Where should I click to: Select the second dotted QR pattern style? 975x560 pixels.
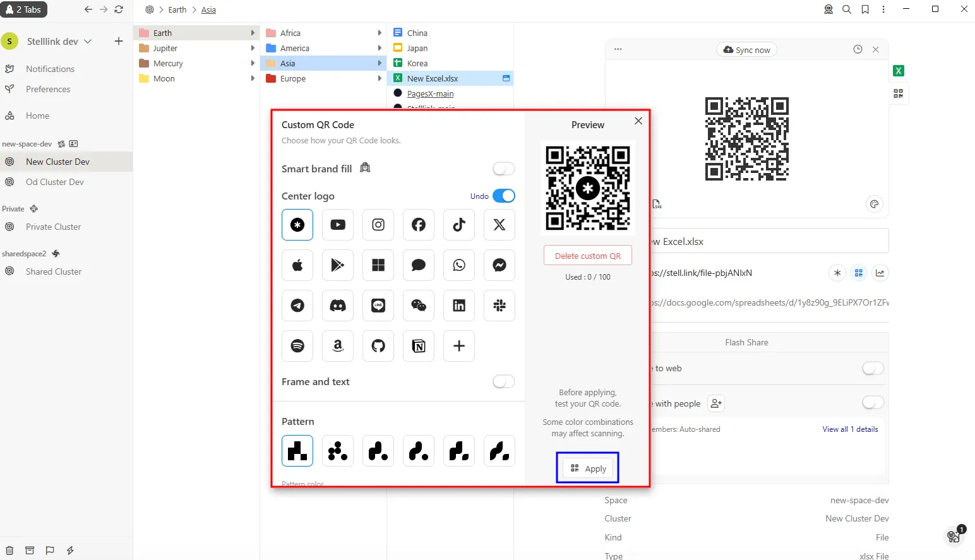point(338,451)
